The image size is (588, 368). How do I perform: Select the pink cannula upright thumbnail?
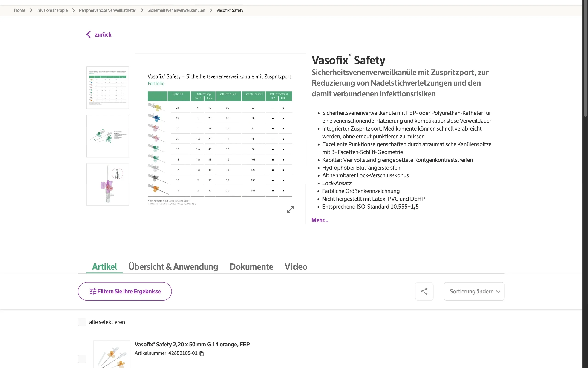click(x=108, y=184)
